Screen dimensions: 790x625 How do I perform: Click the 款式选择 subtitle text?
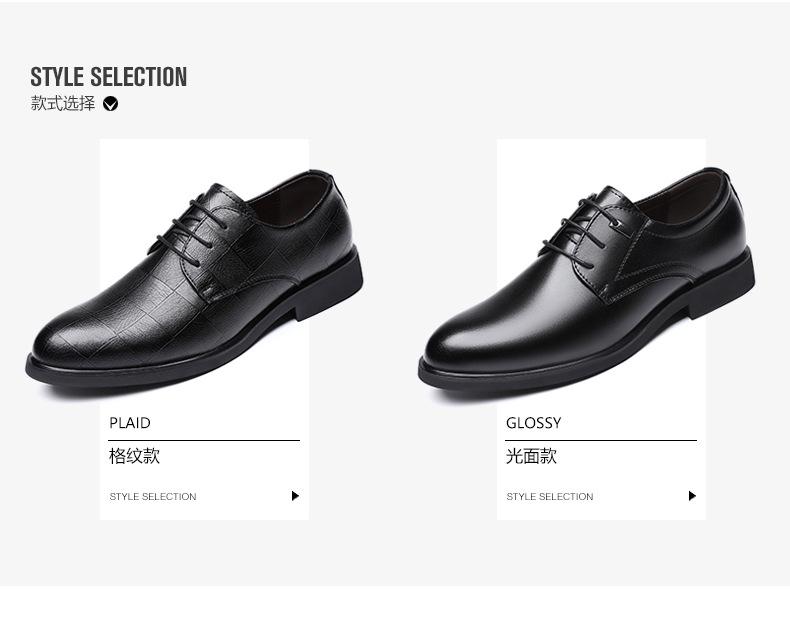tap(63, 103)
